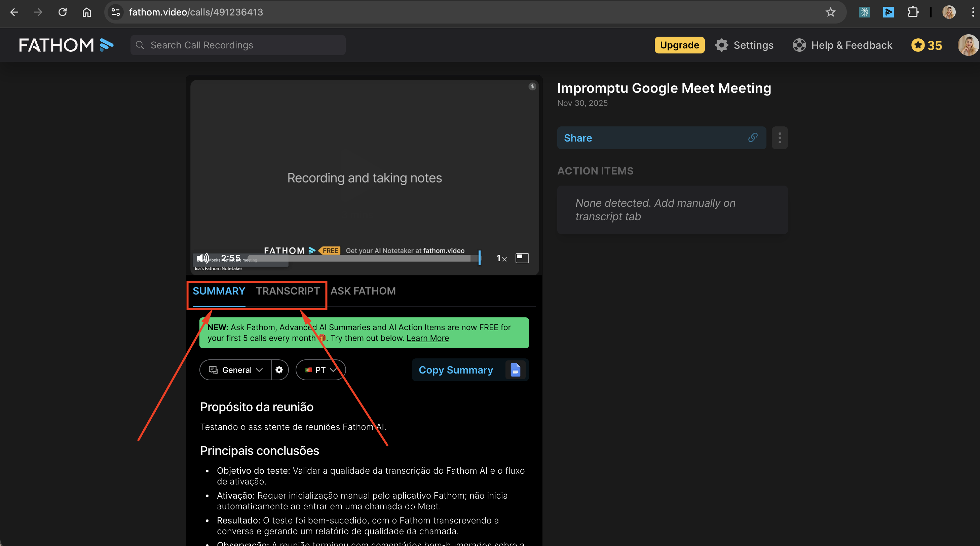Open the three-dot menu next to Share
The height and width of the screenshot is (546, 980).
[x=780, y=138]
